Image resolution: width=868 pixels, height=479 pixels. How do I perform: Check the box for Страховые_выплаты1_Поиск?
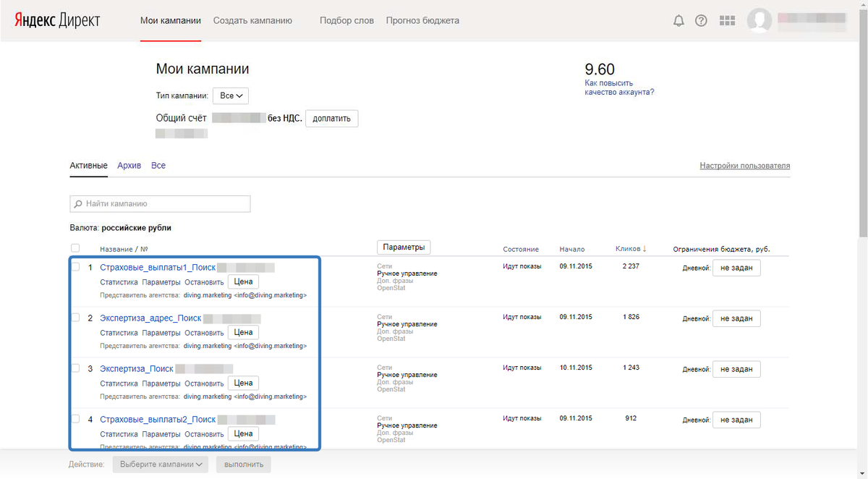tap(75, 267)
